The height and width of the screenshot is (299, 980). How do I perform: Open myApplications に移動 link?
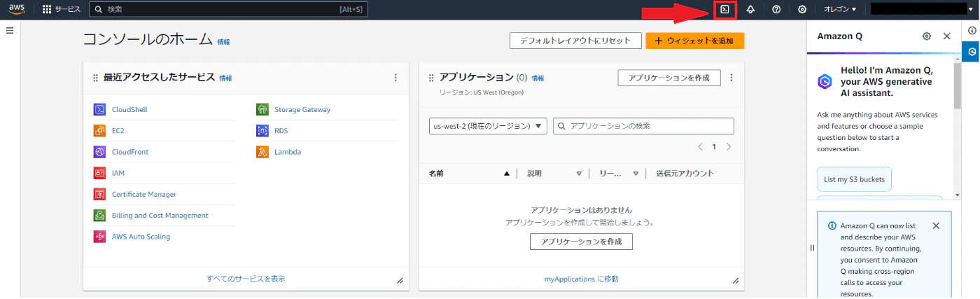(581, 279)
